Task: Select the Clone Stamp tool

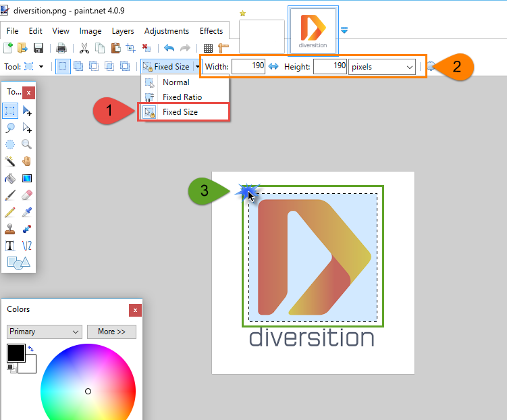Action: 10,229
